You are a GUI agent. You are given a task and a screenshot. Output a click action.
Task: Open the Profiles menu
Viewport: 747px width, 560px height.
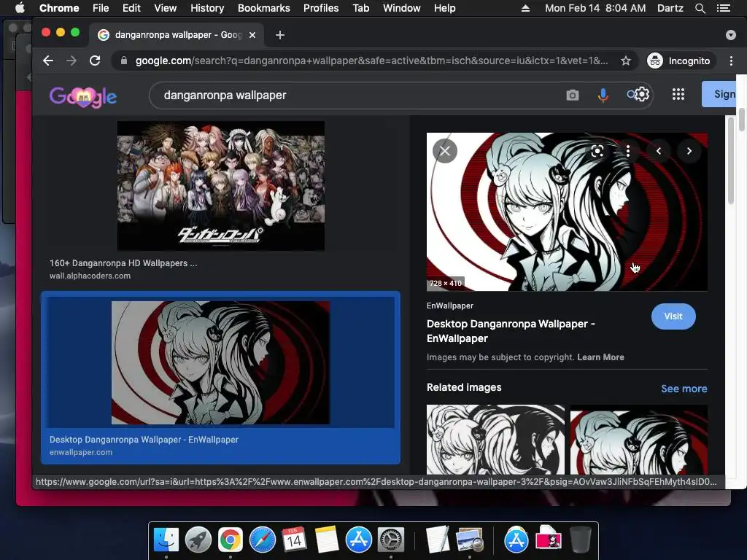[321, 8]
